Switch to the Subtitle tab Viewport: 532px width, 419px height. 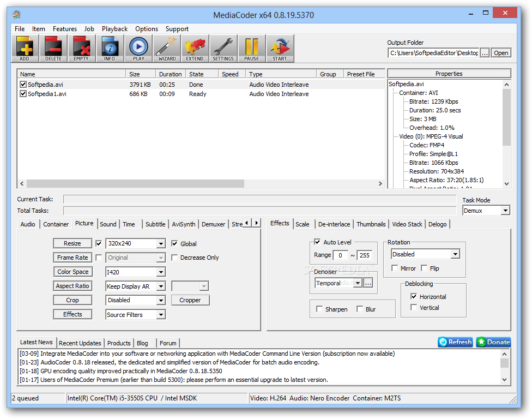[155, 224]
